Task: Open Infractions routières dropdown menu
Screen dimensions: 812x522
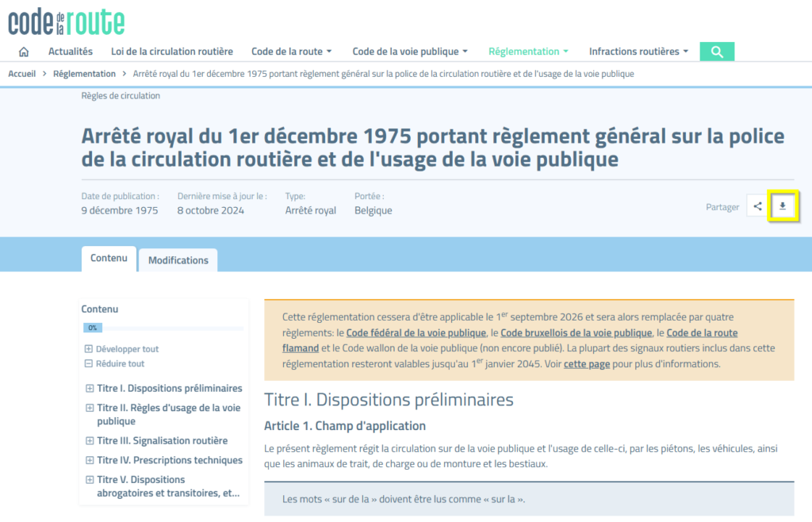Action: 638,52
